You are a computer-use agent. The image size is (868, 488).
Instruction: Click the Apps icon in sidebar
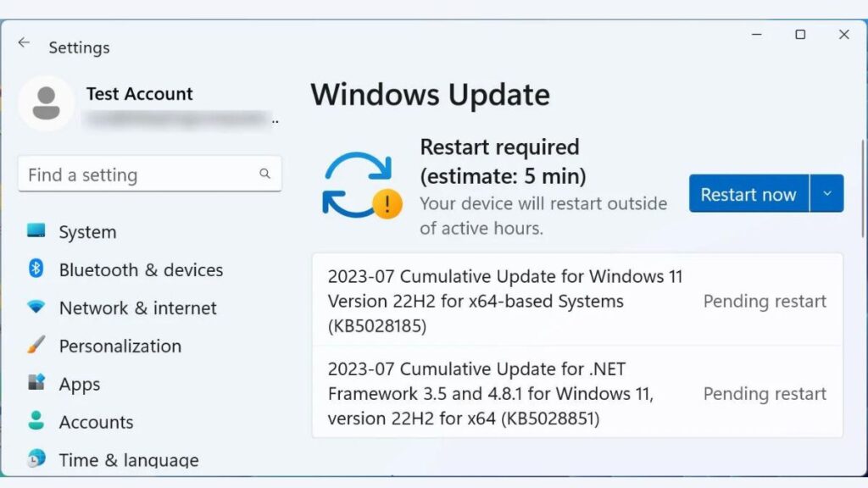coord(36,382)
